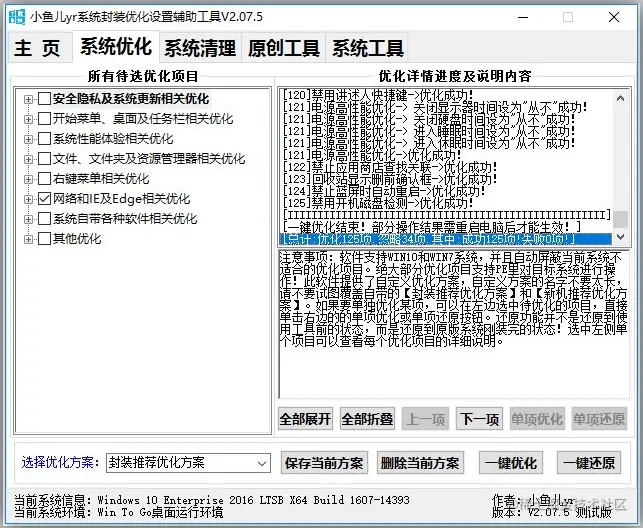Open the 选择优化方案 dropdown
This screenshot has width=643, height=528.
(188, 463)
